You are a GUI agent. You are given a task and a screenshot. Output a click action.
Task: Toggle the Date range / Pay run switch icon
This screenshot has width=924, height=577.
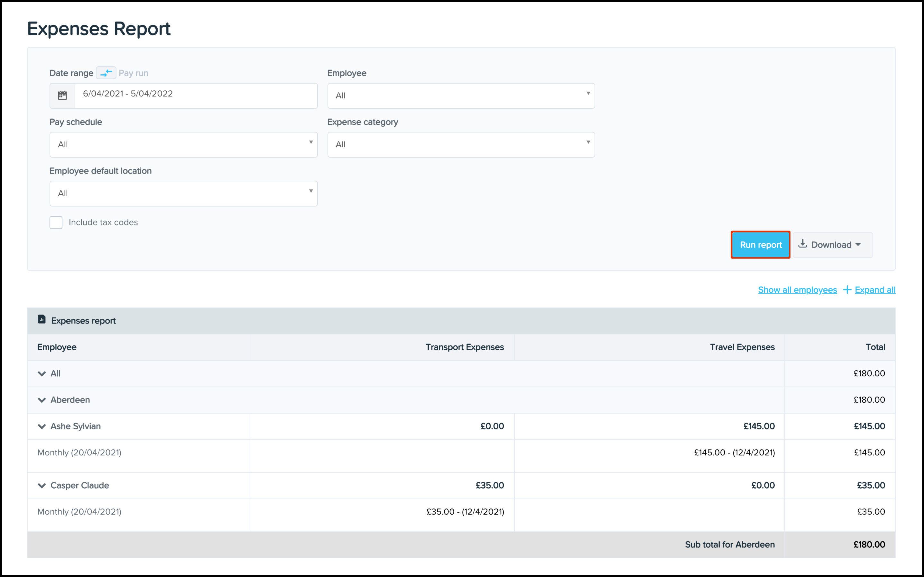(x=106, y=72)
